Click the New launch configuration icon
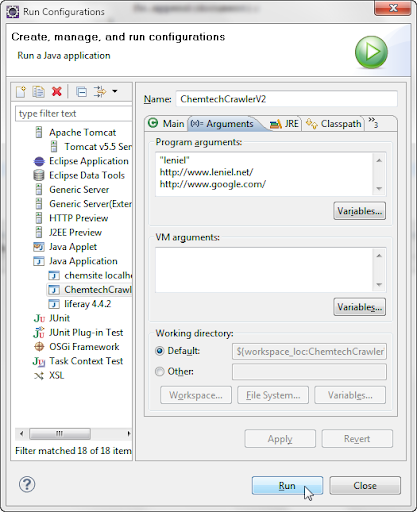Viewport: 417px width, 512px height. point(21,91)
